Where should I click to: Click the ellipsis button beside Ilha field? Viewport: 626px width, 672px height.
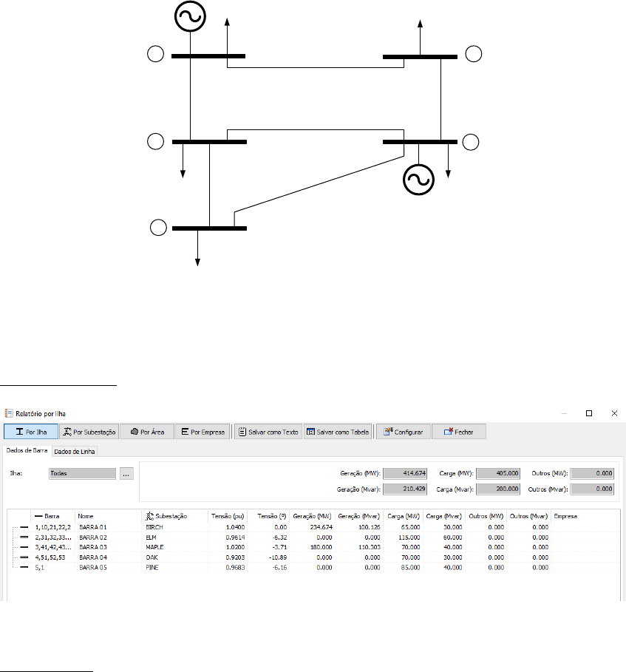[126, 474]
